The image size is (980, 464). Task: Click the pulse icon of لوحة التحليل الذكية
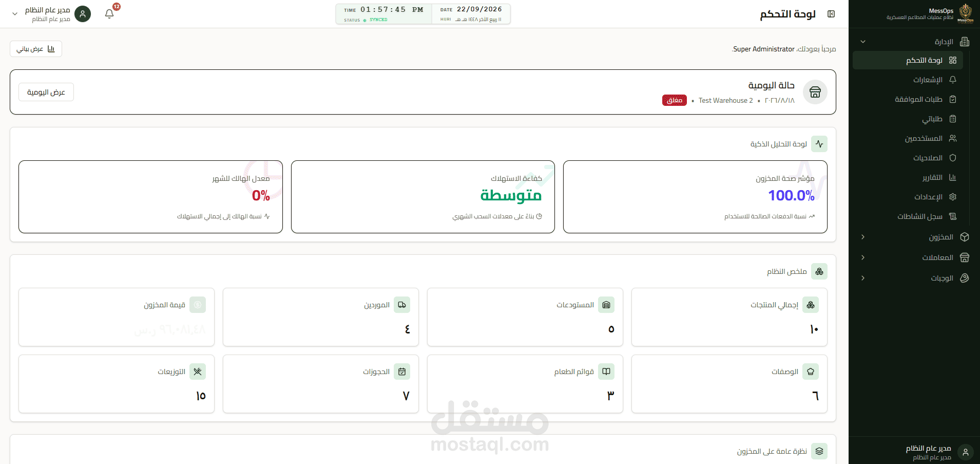(819, 144)
